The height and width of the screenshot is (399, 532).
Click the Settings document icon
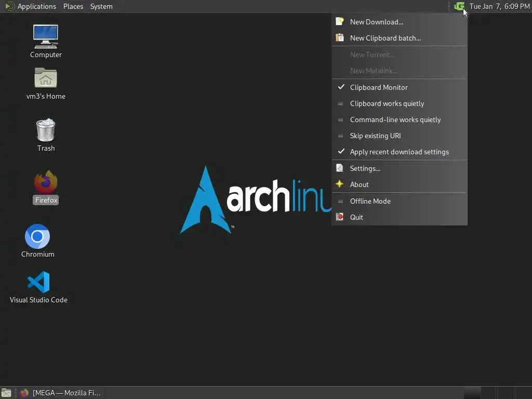(x=340, y=168)
